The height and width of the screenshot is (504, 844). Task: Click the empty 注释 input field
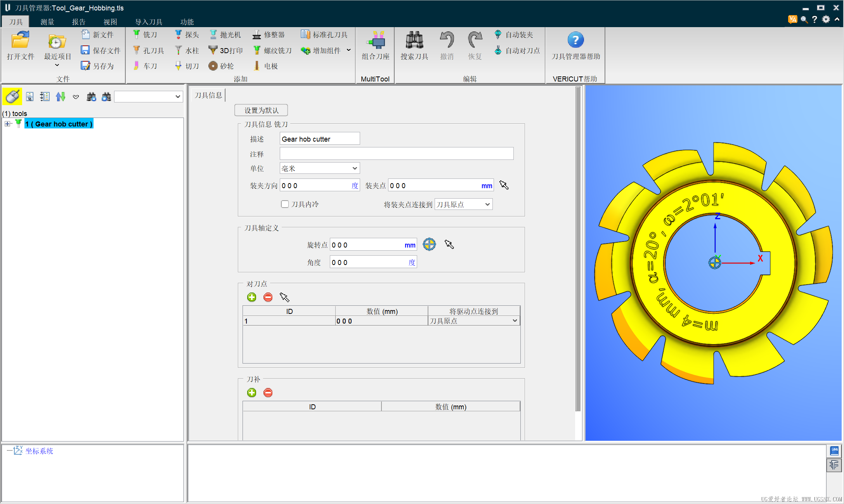(397, 154)
